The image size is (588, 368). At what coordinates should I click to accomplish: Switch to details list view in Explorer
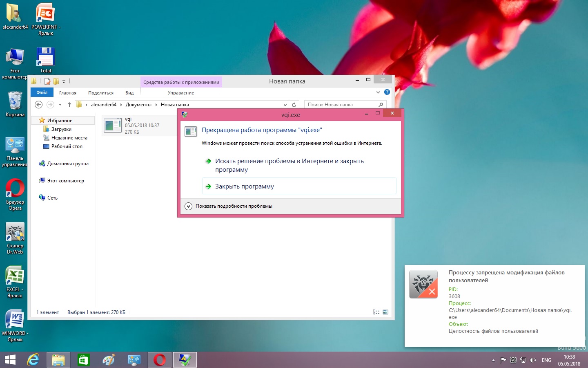coord(376,312)
